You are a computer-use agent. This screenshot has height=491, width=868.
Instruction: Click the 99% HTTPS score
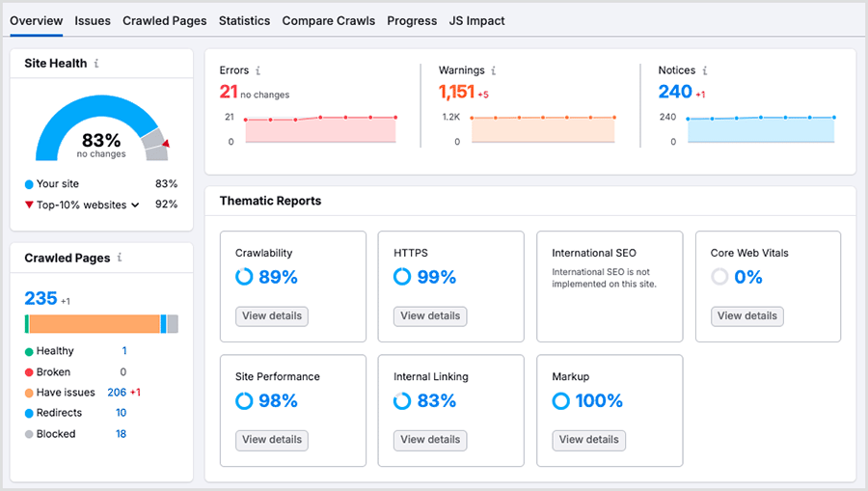(x=436, y=277)
